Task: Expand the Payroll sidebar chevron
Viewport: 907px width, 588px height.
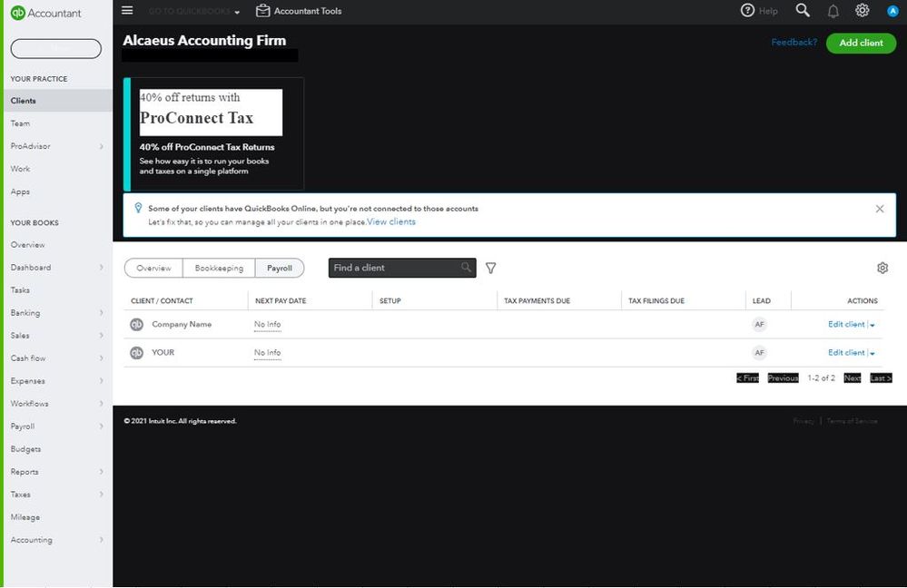Action: pyautogui.click(x=101, y=426)
